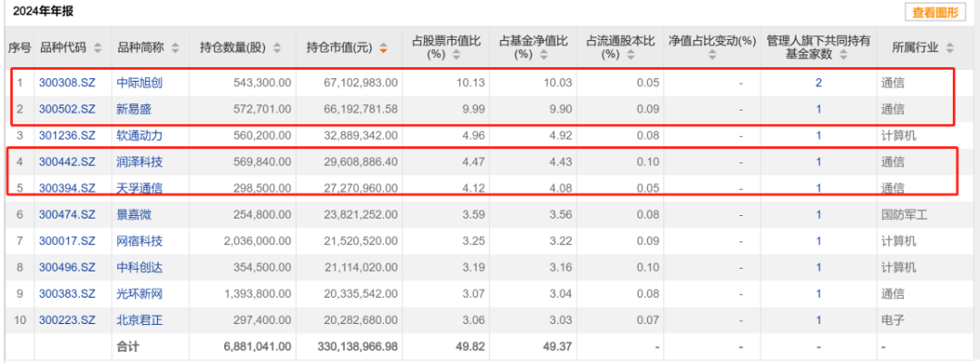Open 软通动力 stock name link
Image resolution: width=980 pixels, height=364 pixels.
140,136
